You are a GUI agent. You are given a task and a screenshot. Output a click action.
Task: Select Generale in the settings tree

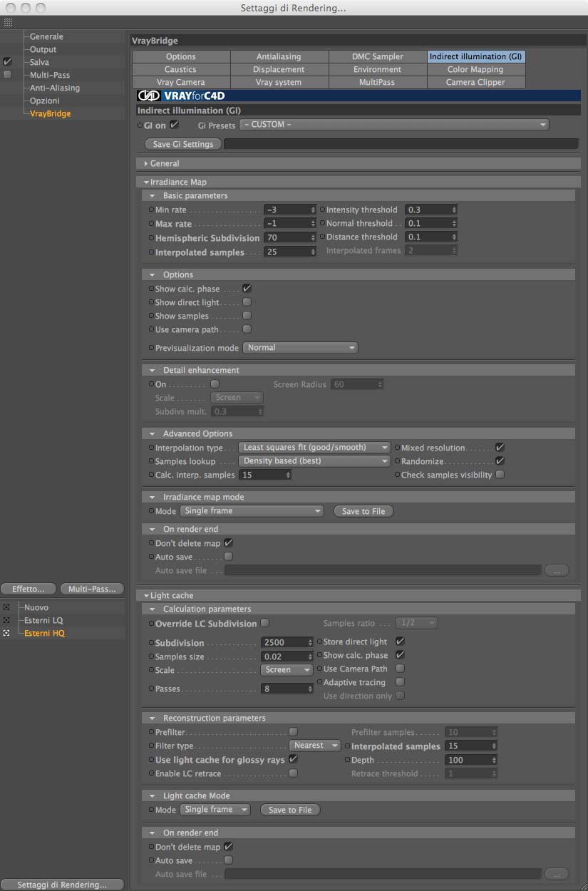[x=46, y=36]
